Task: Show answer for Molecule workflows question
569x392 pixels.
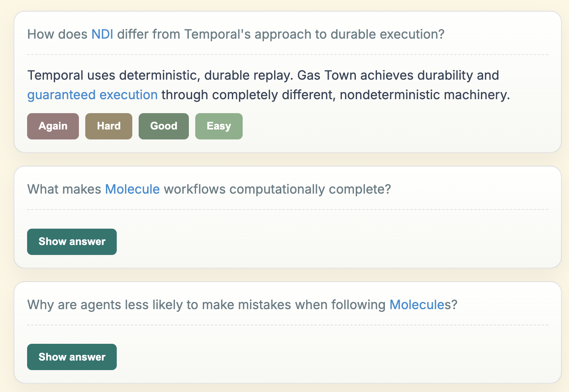Action: click(72, 242)
